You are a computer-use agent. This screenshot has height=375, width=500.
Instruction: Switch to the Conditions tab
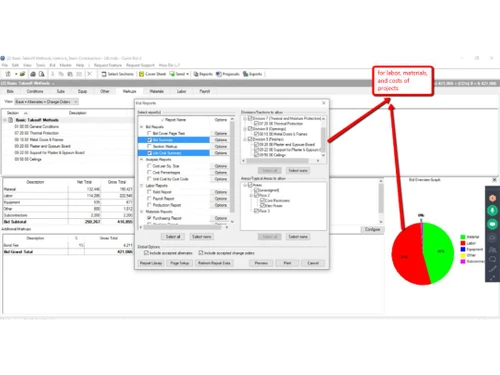pyautogui.click(x=35, y=91)
